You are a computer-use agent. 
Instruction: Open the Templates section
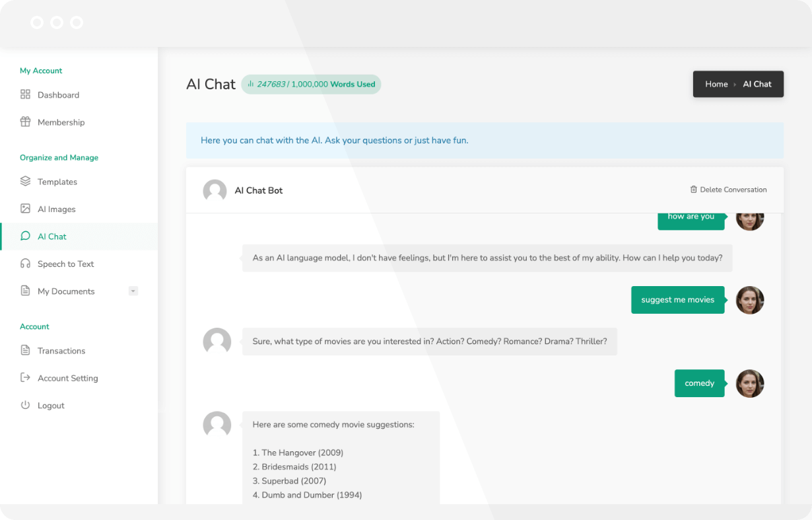(x=57, y=182)
